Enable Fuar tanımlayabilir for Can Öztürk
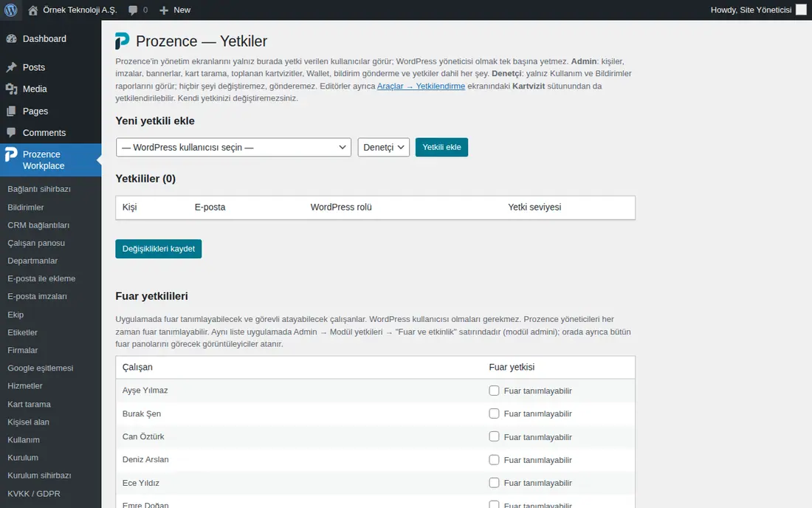Image resolution: width=812 pixels, height=508 pixels. (x=494, y=436)
